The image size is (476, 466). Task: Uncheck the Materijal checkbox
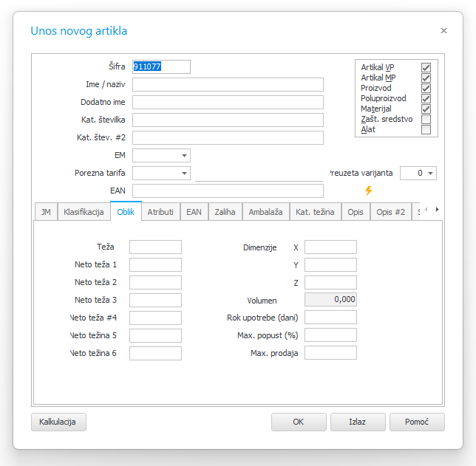click(426, 109)
